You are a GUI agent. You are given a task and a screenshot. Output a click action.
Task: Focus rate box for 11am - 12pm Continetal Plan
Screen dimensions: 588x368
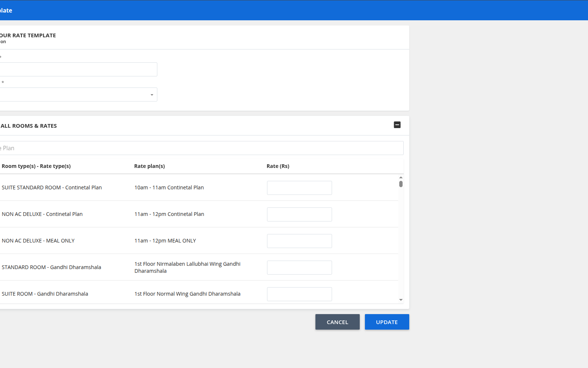(299, 214)
